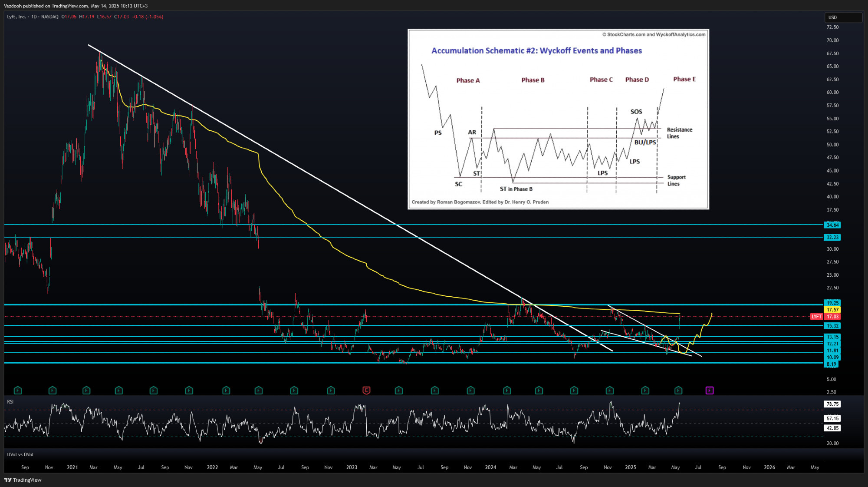Click the leftmost green earnings E marker
Screen dimensions: 868x487
click(17, 391)
